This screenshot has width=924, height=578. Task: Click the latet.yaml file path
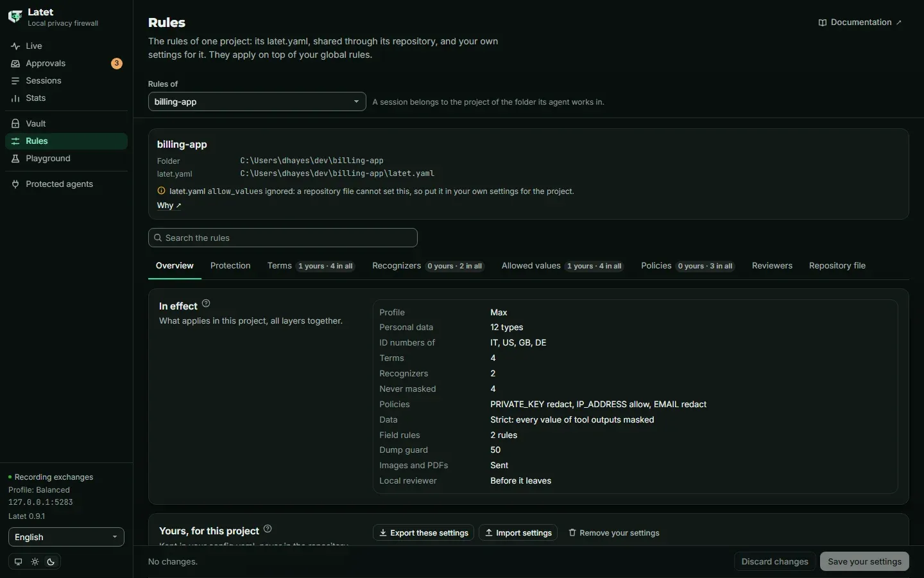(338, 173)
